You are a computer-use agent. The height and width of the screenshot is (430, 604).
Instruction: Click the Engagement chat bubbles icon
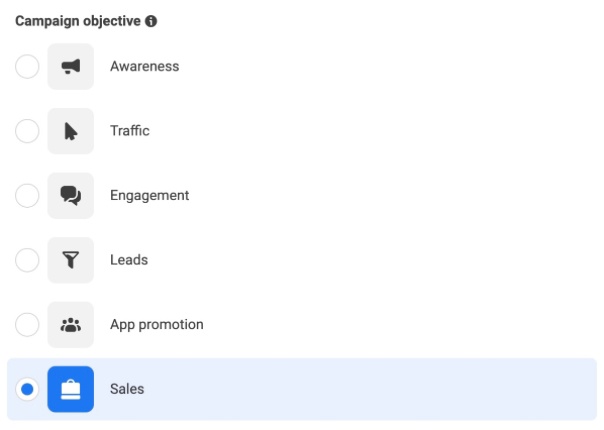[x=70, y=196]
